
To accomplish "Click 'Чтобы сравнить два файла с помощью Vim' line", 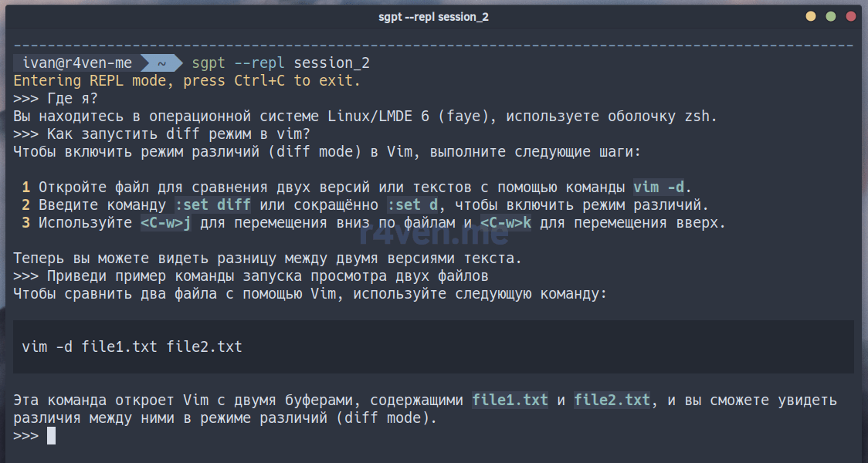I will pos(310,294).
